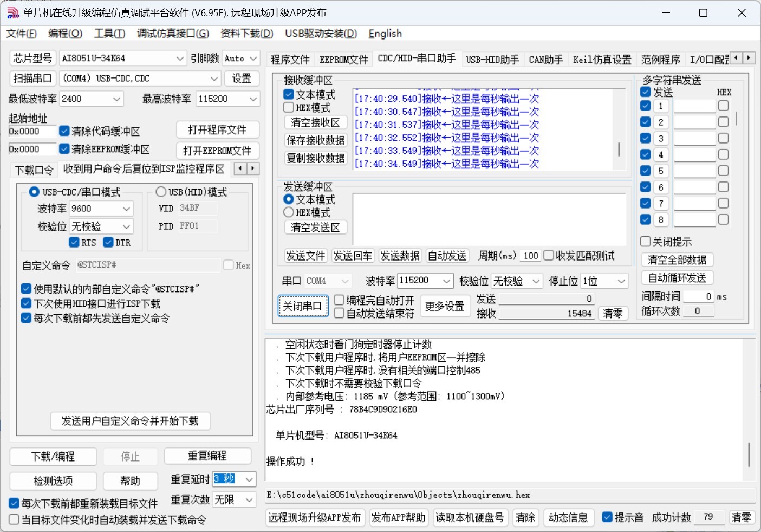
Task: Toggle 下次使用HID接口进行ISP下载 checkbox
Action: 26,303
